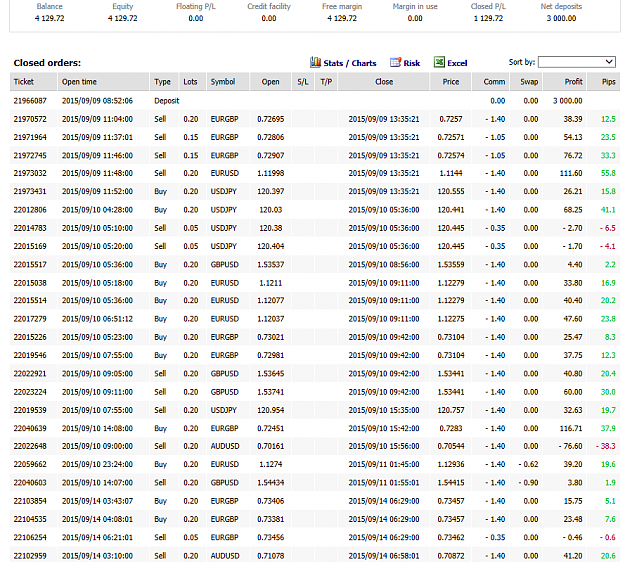Image resolution: width=625 pixels, height=562 pixels.
Task: Click the Type column header
Action: point(164,82)
